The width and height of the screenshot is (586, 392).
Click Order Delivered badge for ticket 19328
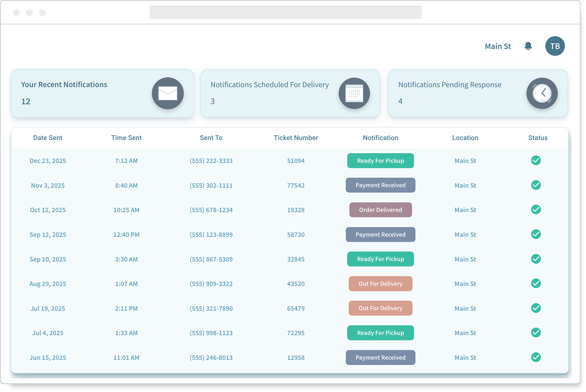(380, 210)
